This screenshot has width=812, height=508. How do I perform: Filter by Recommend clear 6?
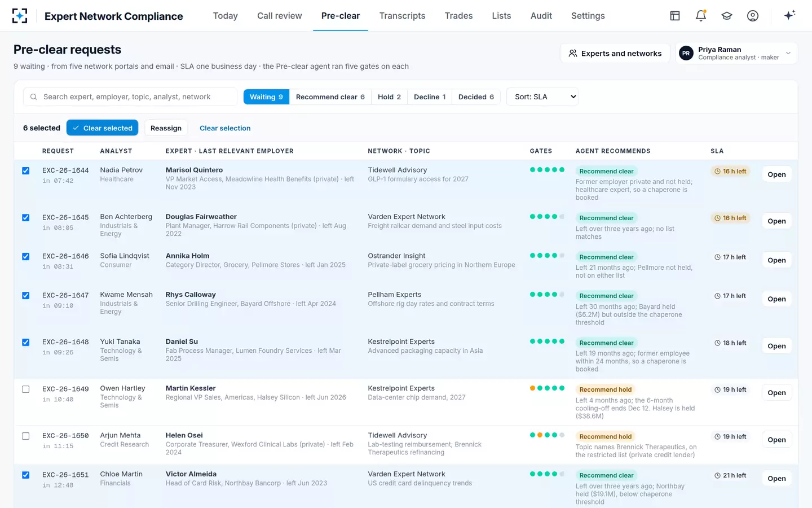330,97
